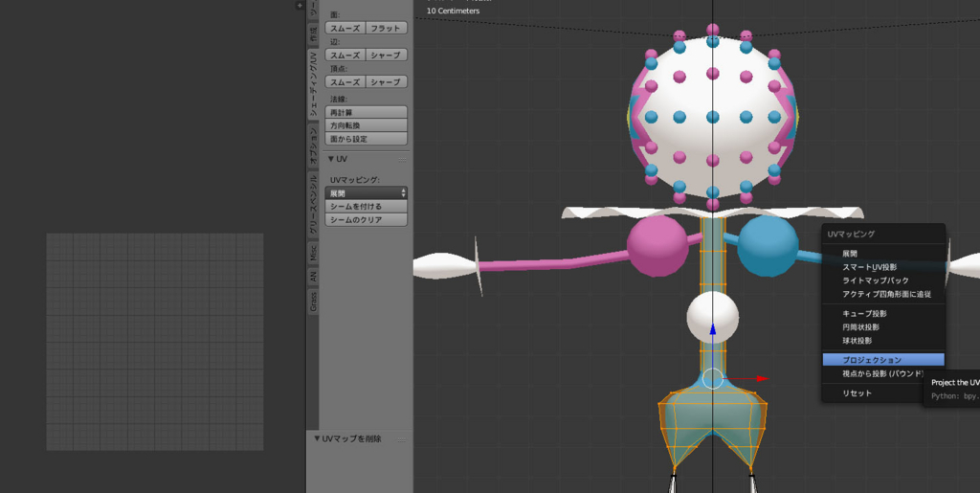980x493 pixels.
Task: Mark a seam with シームを付ける
Action: pos(367,206)
